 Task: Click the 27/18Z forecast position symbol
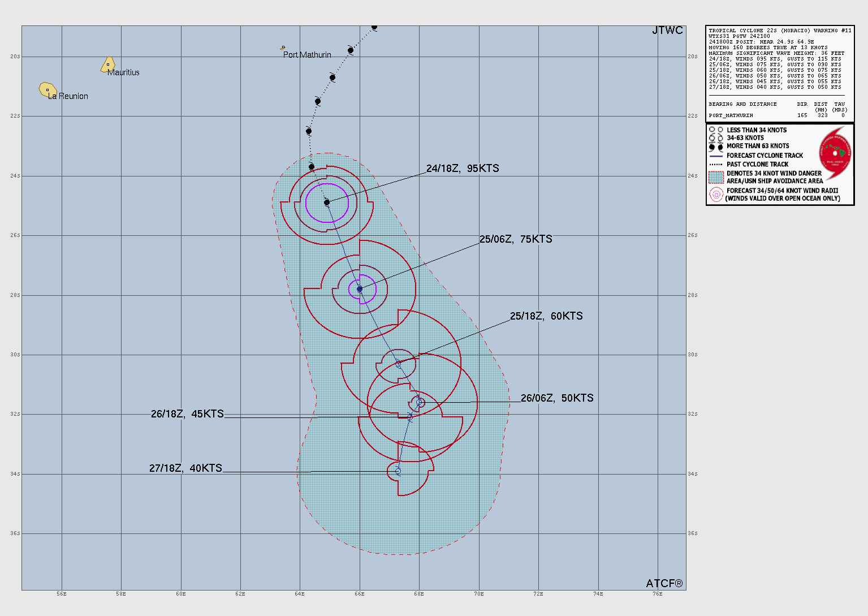click(398, 471)
